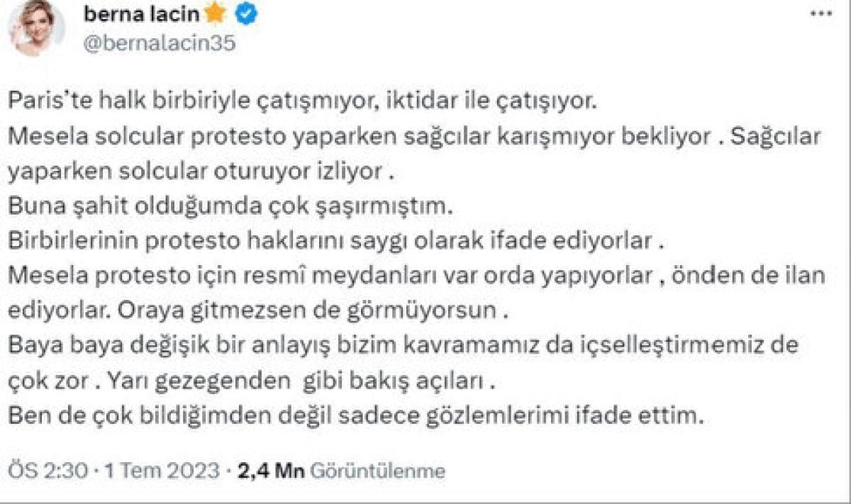
Task: Click the final line "Ben de çok bildiğimden"
Action: tap(355, 417)
